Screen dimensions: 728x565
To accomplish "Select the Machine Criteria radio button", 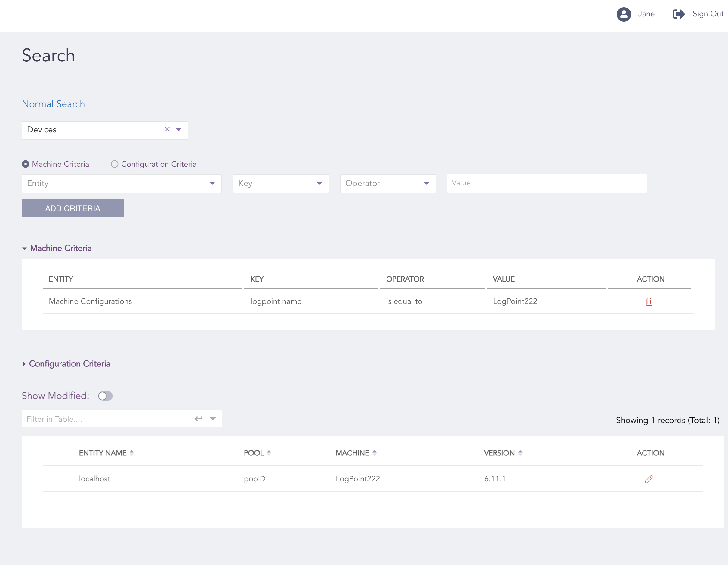I will (x=26, y=164).
